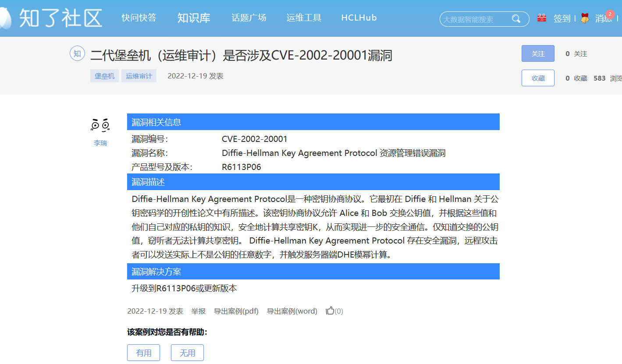Click the 该案例对您是否有帮助 prompt text
Image resolution: width=622 pixels, height=364 pixels.
167,332
